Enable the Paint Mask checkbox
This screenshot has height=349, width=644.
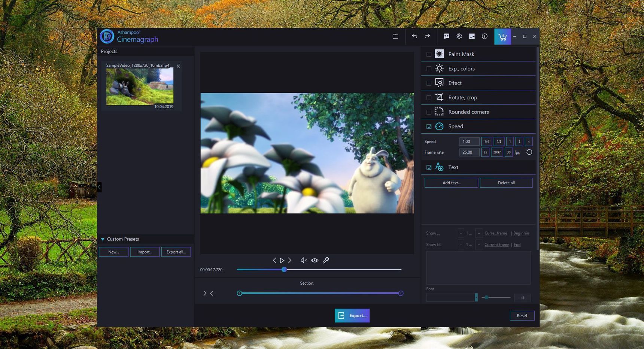click(429, 54)
